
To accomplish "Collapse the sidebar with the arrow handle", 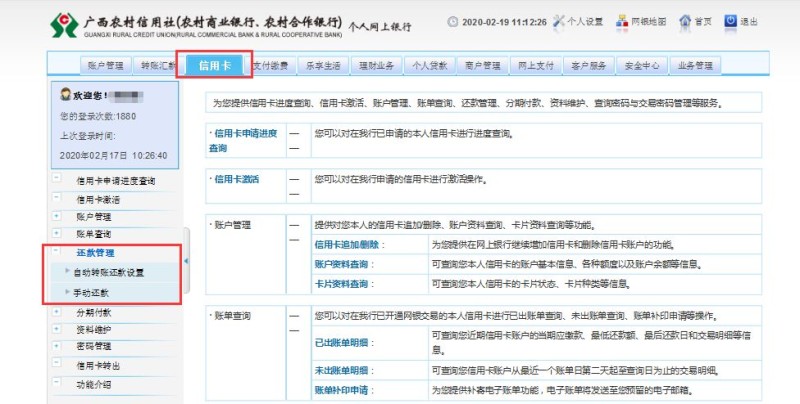I will [x=186, y=261].
